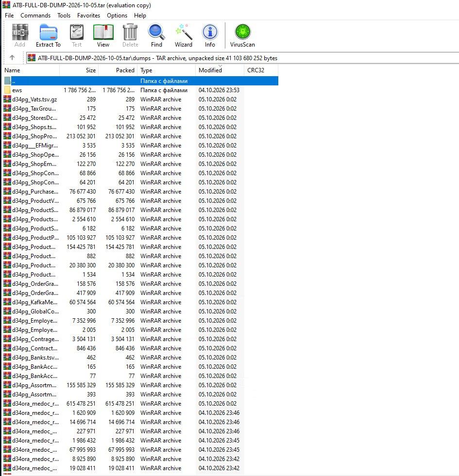Select the d34pg_Banks.tsv file row
Screen dimensions: 459x476
pos(140,357)
